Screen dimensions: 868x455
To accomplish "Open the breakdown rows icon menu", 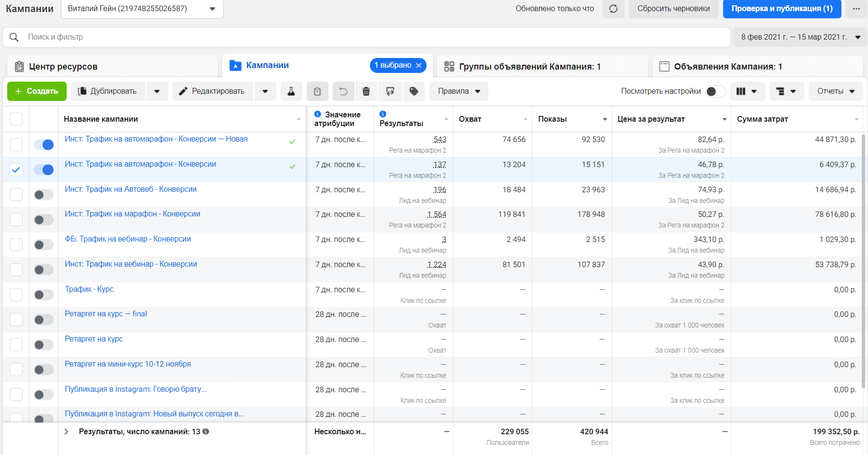I will click(786, 91).
